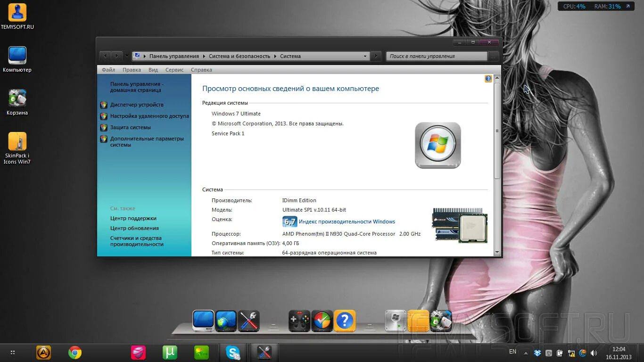Show hidden tray icons arrow
644x362 pixels.
[x=526, y=353]
